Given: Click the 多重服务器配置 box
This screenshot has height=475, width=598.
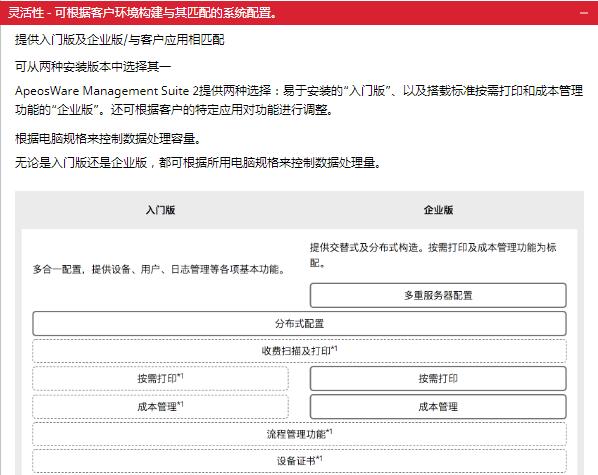Looking at the screenshot, I should tap(438, 295).
